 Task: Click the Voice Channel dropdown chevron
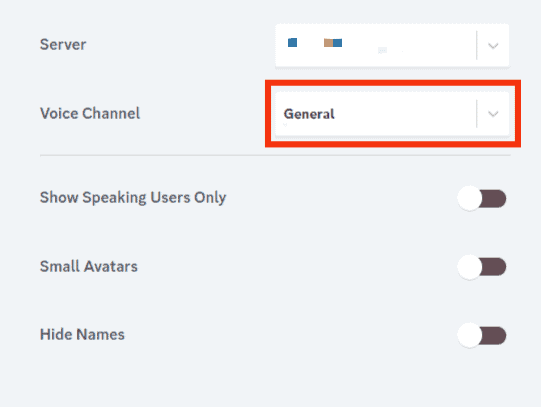[x=493, y=114]
